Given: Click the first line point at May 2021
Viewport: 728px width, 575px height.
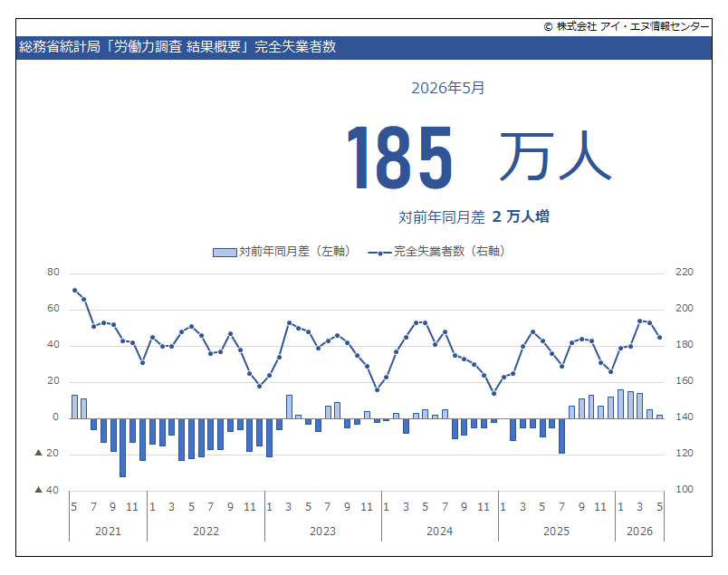Looking at the screenshot, I should pyautogui.click(x=75, y=291).
